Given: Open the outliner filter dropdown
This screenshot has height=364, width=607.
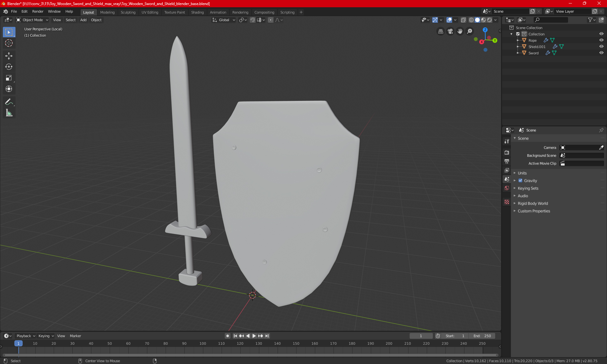Looking at the screenshot, I should tap(592, 20).
